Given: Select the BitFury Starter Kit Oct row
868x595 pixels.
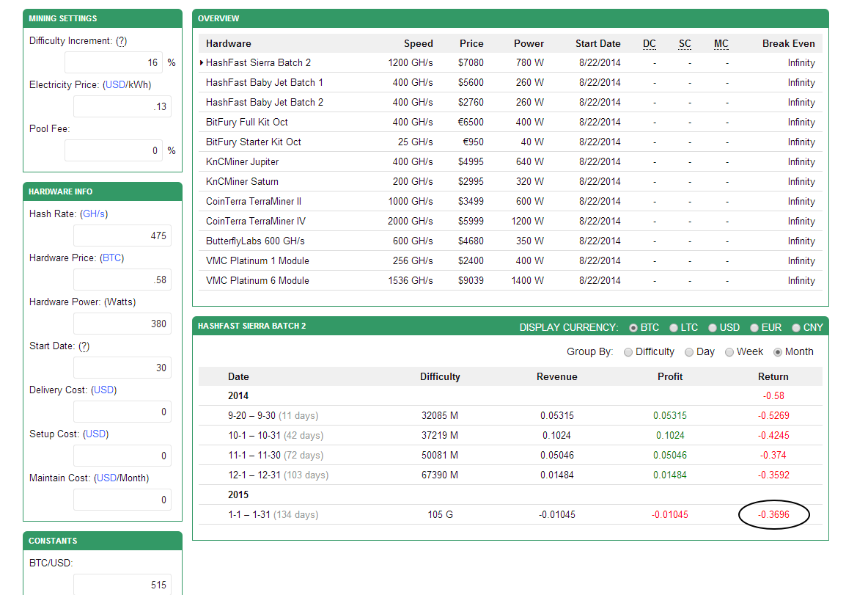Looking at the screenshot, I should (x=510, y=142).
